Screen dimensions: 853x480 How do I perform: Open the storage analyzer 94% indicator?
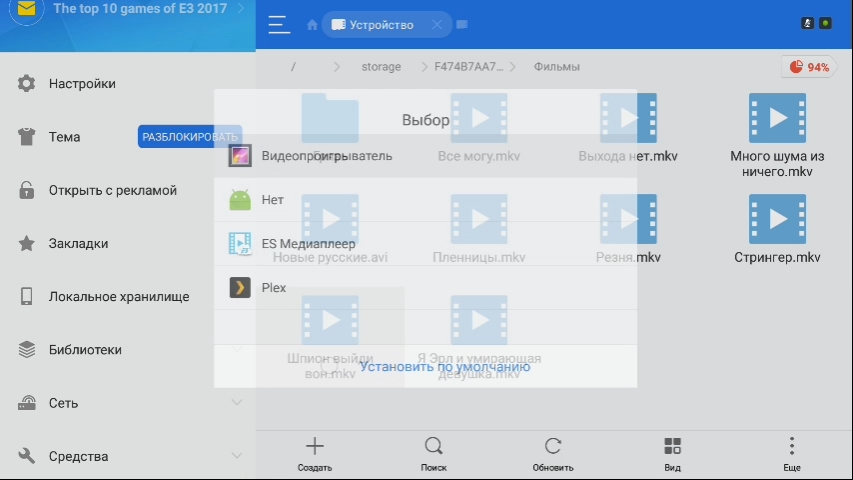808,67
